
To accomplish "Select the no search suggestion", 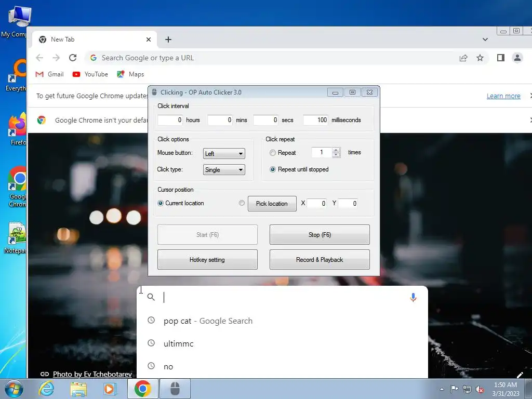I will pos(282,366).
